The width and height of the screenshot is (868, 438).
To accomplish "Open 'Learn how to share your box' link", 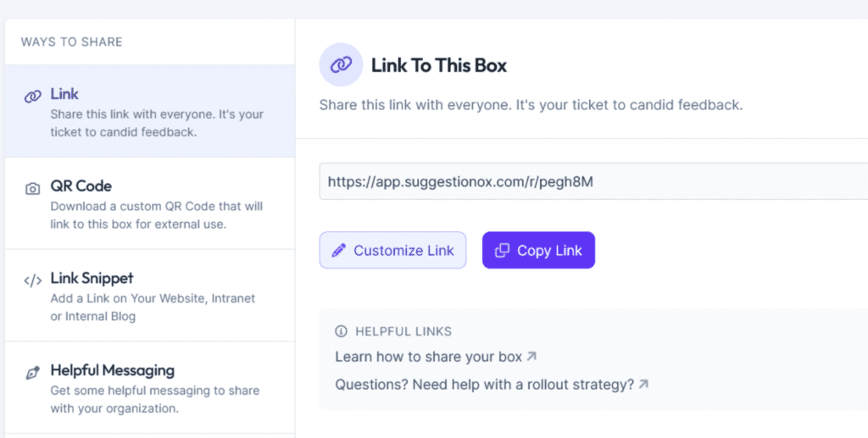I will [x=428, y=357].
